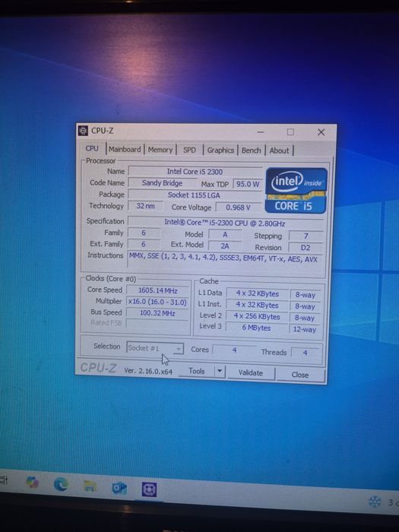The height and width of the screenshot is (532, 399).
Task: Click the Model value A
Action: pos(225,234)
